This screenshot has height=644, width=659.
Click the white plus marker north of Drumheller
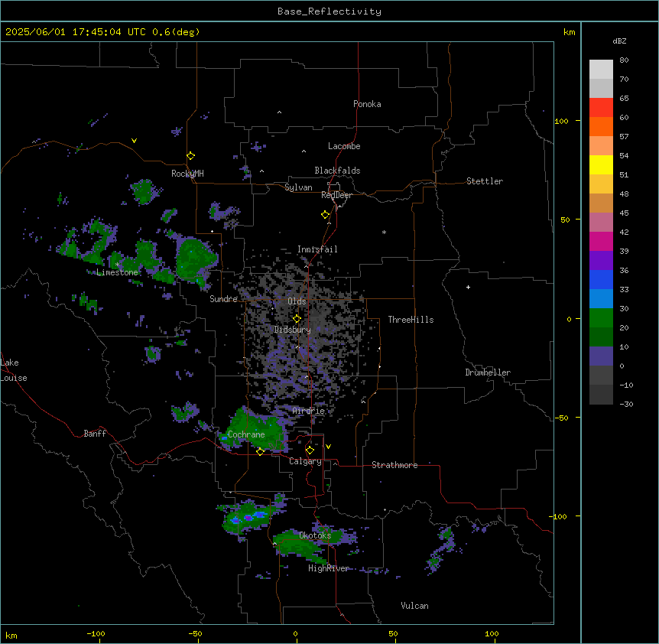click(x=468, y=287)
